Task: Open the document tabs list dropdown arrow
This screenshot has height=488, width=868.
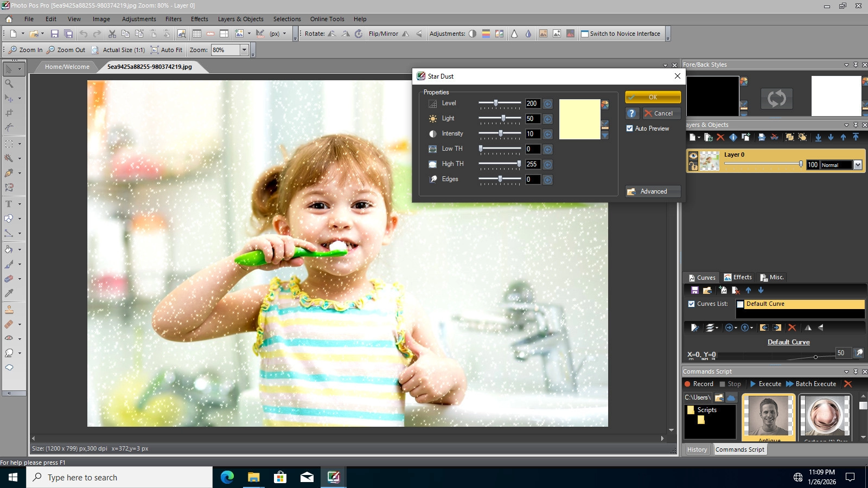Action: point(666,66)
